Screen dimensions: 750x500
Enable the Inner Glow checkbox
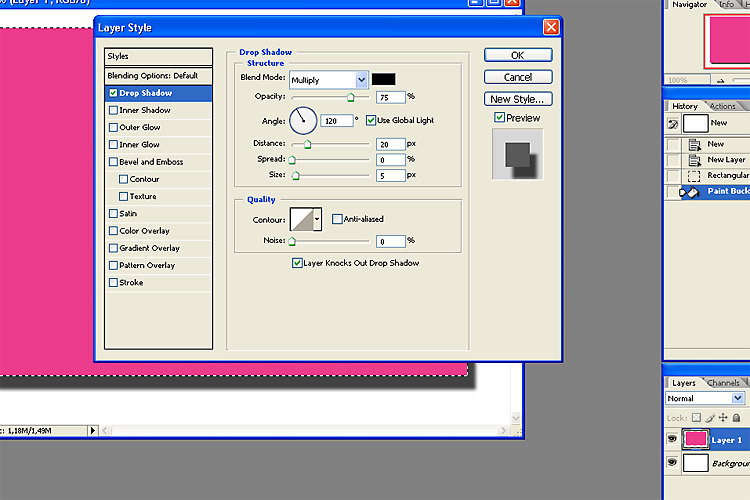click(x=113, y=144)
